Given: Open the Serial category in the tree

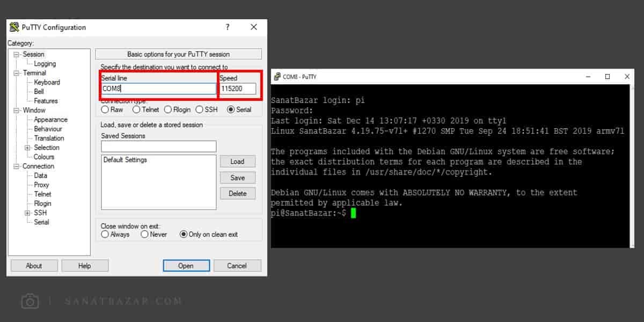Looking at the screenshot, I should tap(41, 222).
